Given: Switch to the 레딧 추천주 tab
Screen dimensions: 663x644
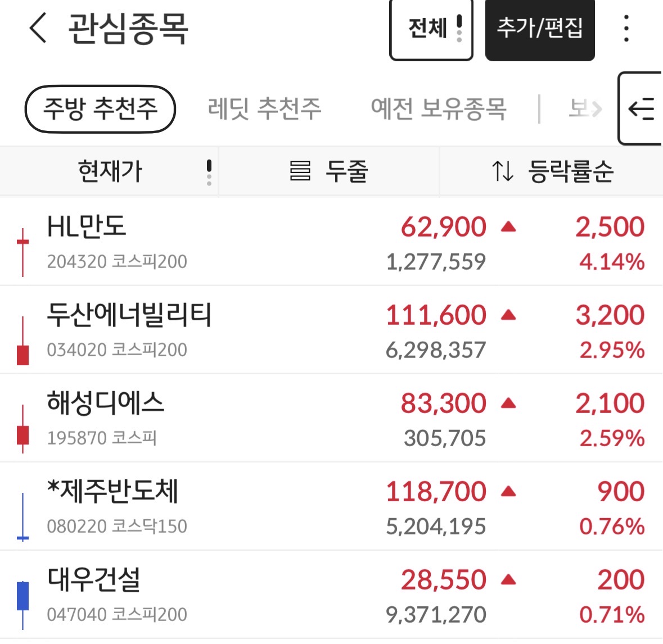Looking at the screenshot, I should click(x=264, y=109).
